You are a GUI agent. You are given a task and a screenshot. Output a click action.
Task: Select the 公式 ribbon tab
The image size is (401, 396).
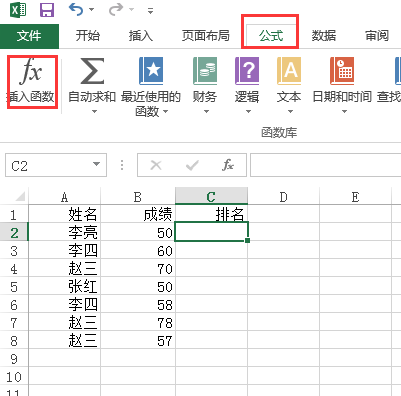(x=270, y=35)
